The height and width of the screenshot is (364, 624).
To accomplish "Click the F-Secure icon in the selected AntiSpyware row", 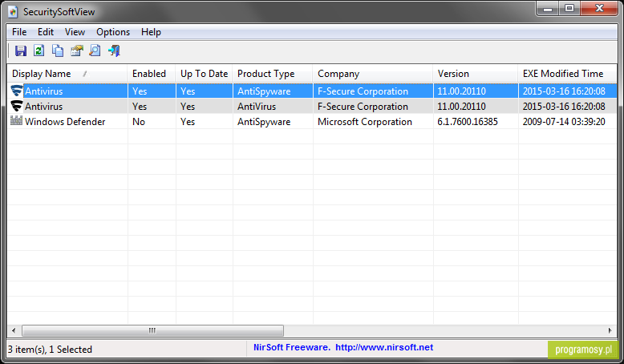I will click(17, 91).
